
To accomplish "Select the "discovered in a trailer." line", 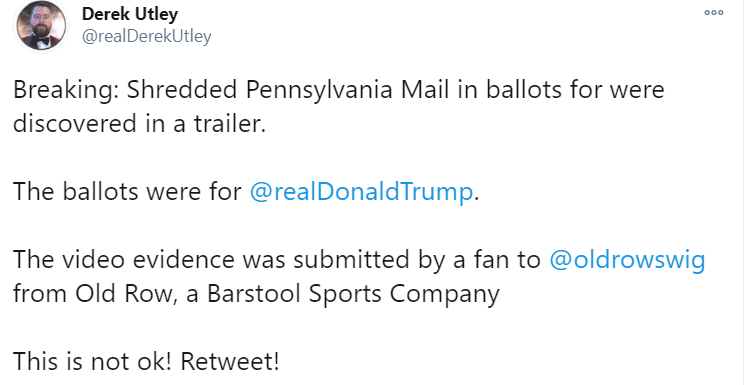I will [139, 123].
